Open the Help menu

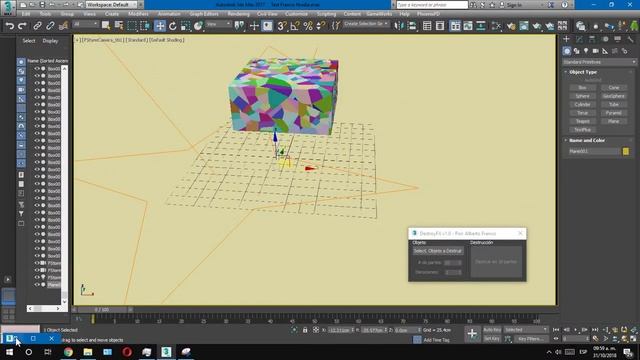click(404, 14)
